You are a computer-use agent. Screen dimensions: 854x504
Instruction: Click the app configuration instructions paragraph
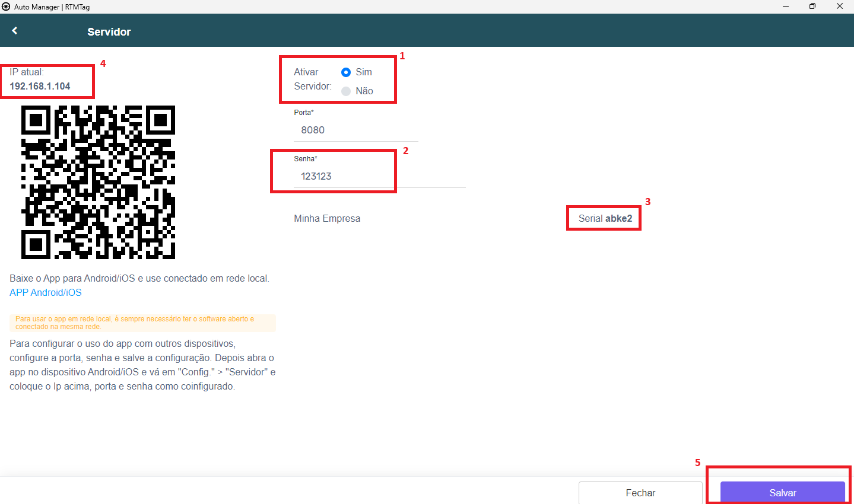click(142, 365)
